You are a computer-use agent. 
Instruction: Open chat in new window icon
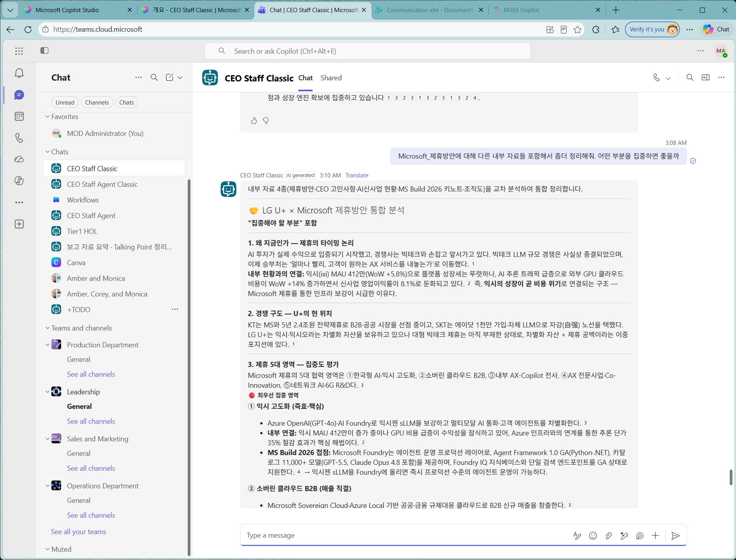705,78
